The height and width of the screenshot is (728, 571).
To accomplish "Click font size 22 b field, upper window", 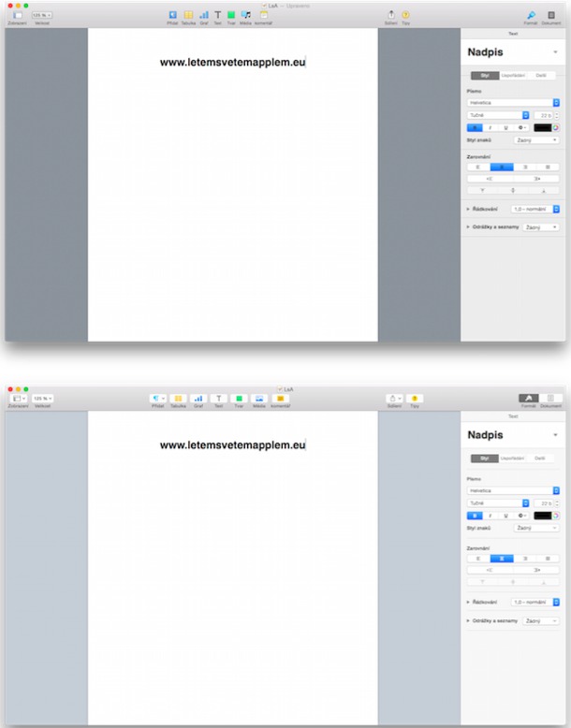I will click(544, 115).
